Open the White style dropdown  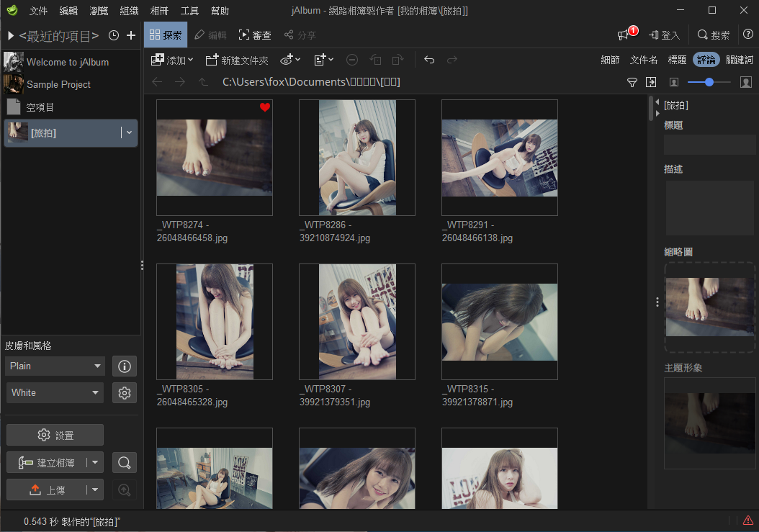click(x=55, y=392)
